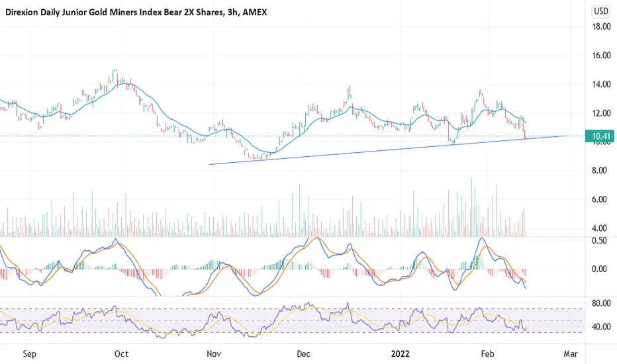The height and width of the screenshot is (364, 617).
Task: Click the chart title Direxion Daily Junior Gold Miners
Action: click(136, 12)
